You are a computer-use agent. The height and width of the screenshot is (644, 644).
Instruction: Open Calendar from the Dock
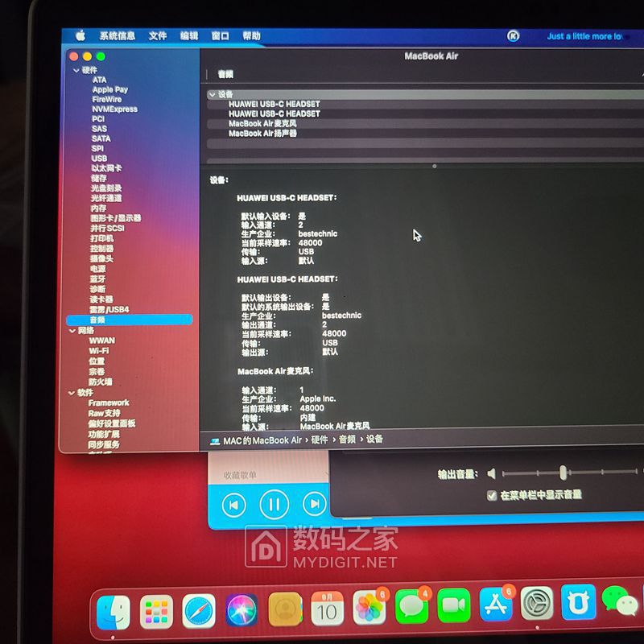pos(327,609)
